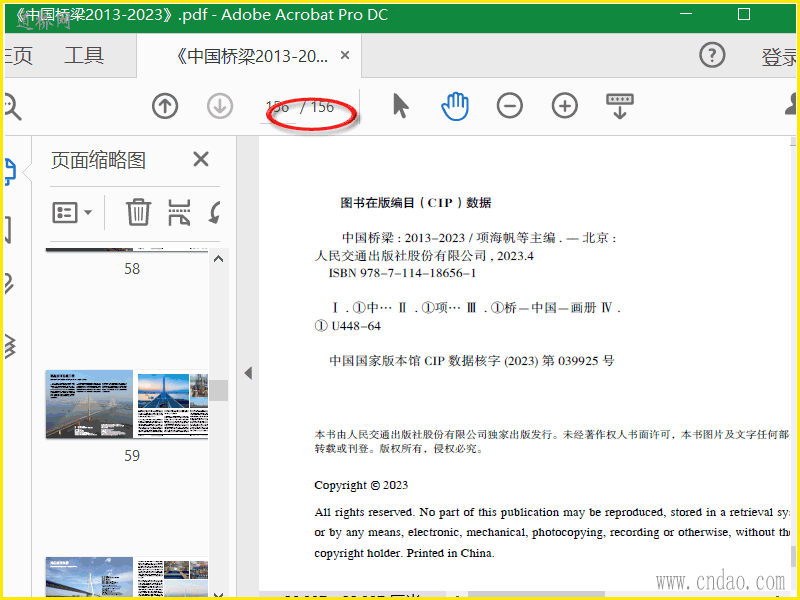Click the ISBN 978-7-114-18656-1 text

(x=402, y=273)
